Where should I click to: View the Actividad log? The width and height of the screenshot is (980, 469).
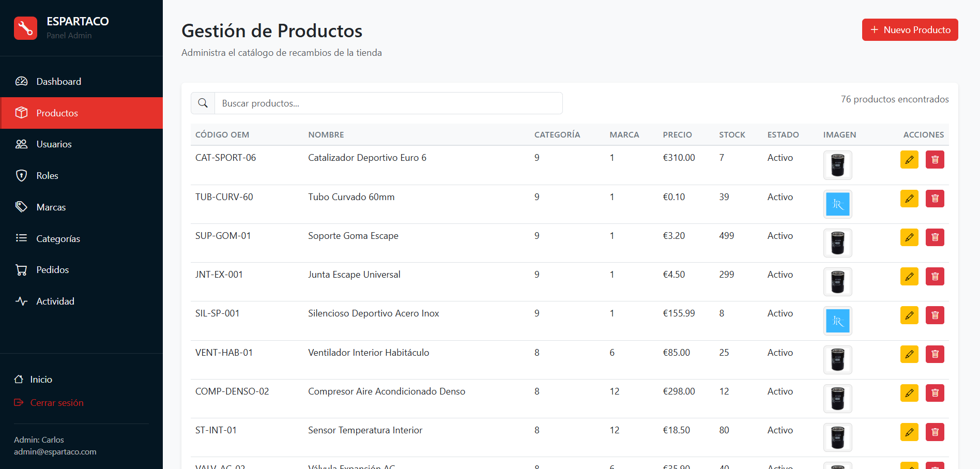(81, 301)
